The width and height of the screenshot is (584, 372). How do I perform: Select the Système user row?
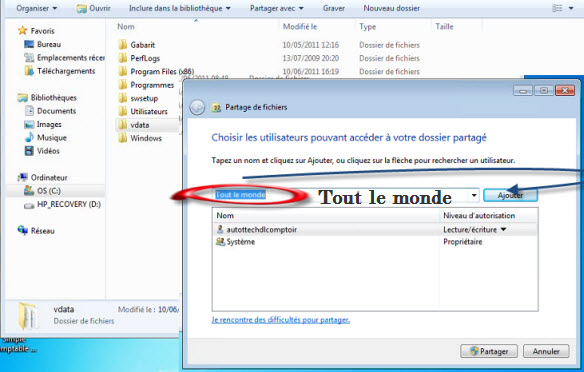(x=375, y=242)
